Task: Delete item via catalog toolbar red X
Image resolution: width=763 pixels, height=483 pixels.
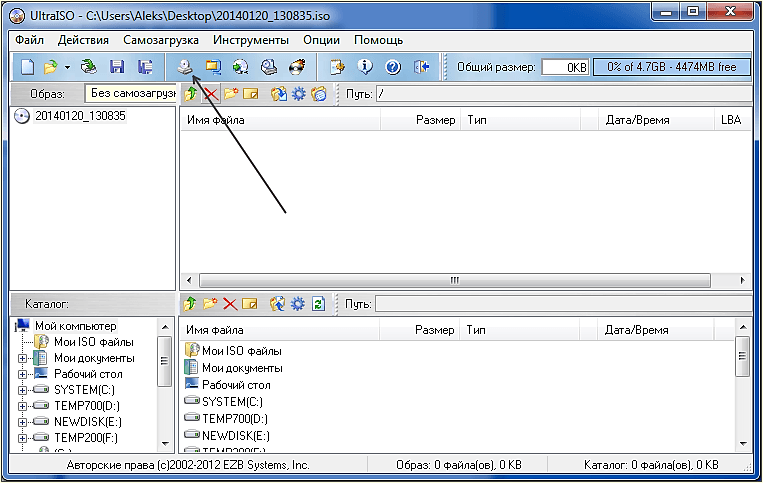Action: [230, 304]
